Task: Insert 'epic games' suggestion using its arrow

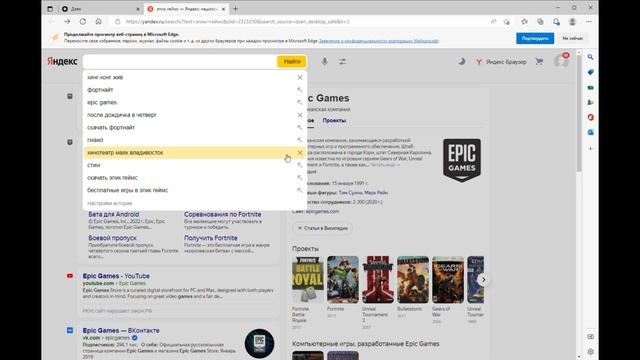Action: (x=300, y=102)
